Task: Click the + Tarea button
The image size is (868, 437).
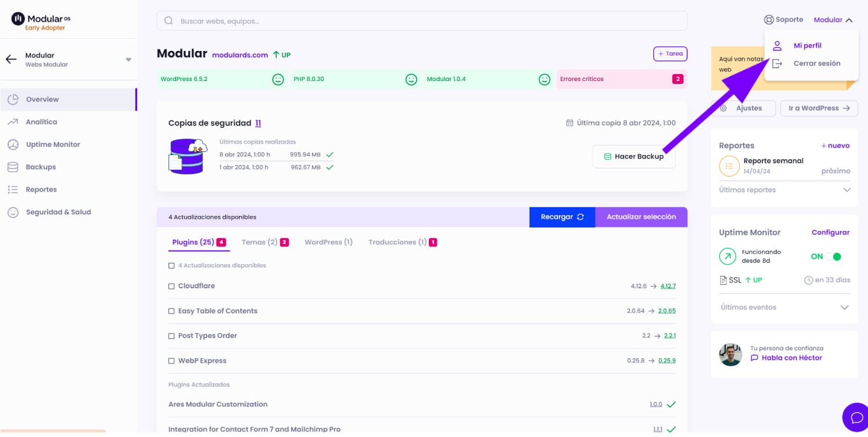Action: (670, 54)
